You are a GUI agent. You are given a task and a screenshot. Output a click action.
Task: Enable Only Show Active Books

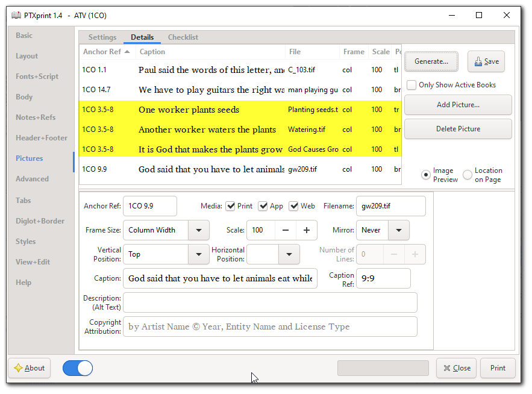coord(412,85)
